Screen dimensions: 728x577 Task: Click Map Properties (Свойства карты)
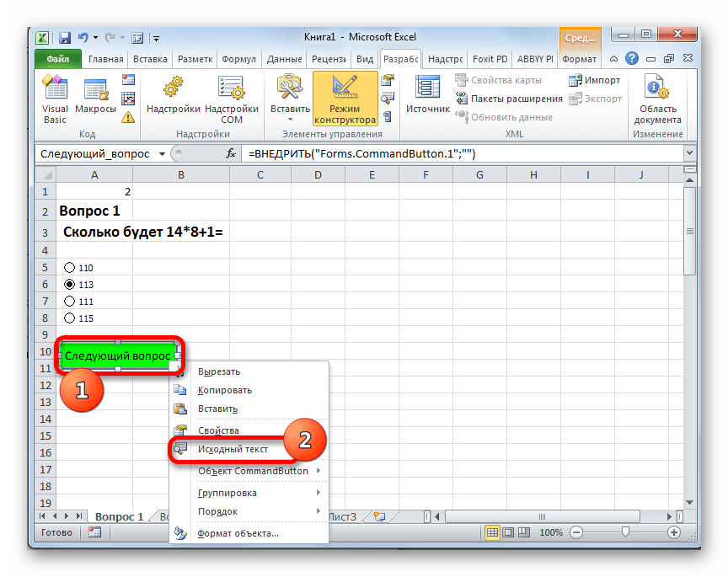pos(498,80)
